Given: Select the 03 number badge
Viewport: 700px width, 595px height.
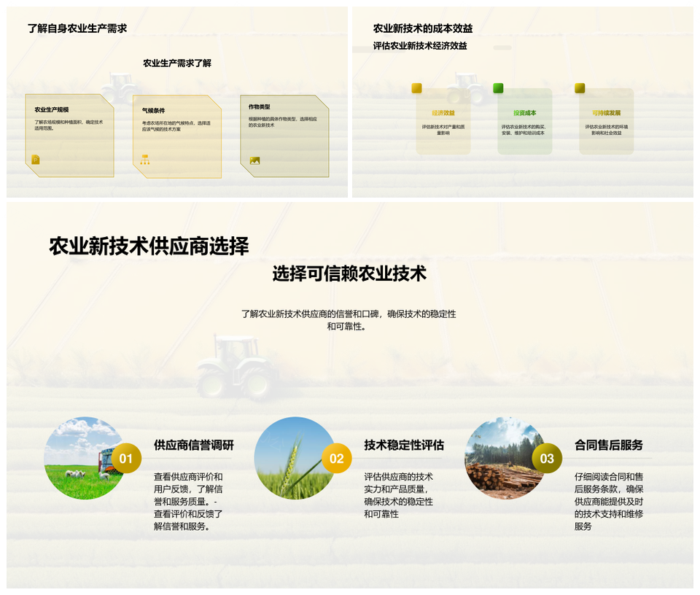Looking at the screenshot, I should 547,459.
